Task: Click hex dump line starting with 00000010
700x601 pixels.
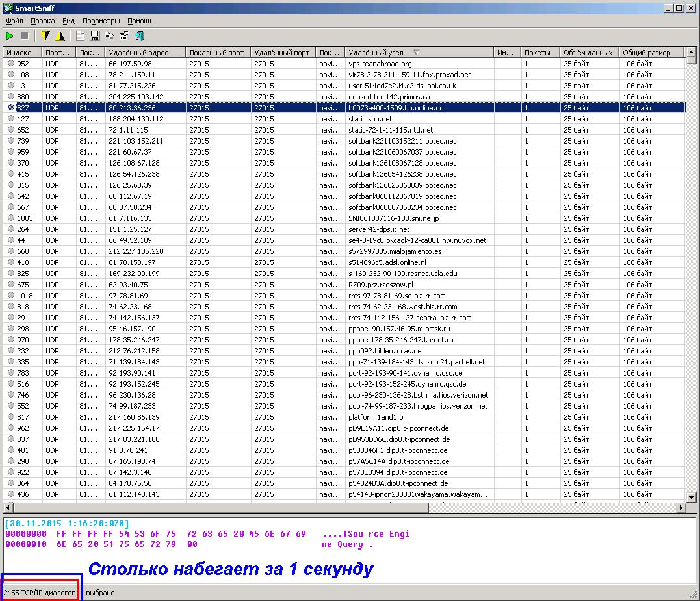Action: point(191,544)
